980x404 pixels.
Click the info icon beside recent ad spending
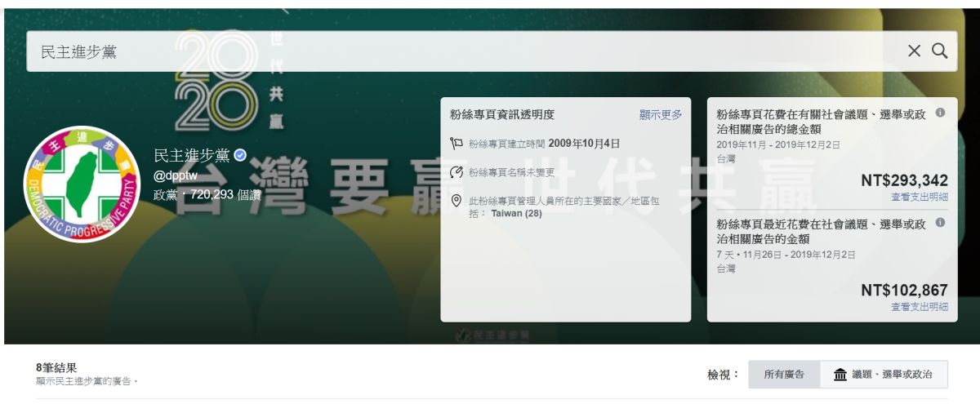[940, 223]
